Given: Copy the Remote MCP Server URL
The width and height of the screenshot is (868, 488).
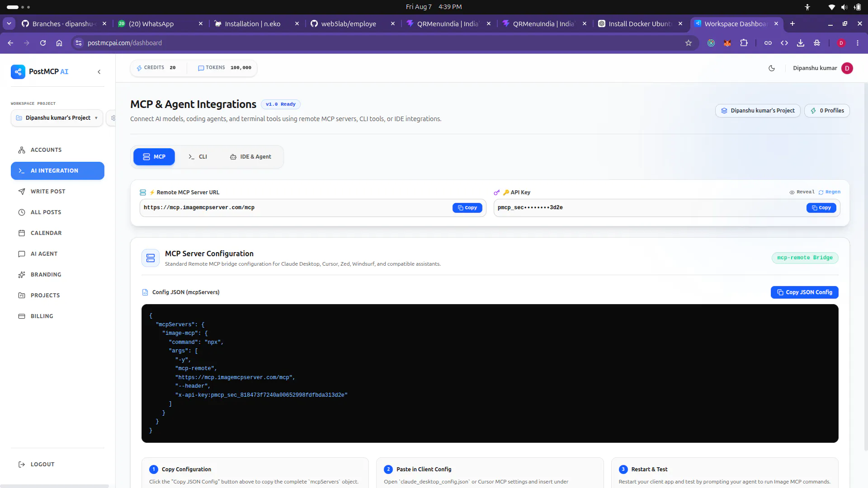Looking at the screenshot, I should tap(467, 208).
